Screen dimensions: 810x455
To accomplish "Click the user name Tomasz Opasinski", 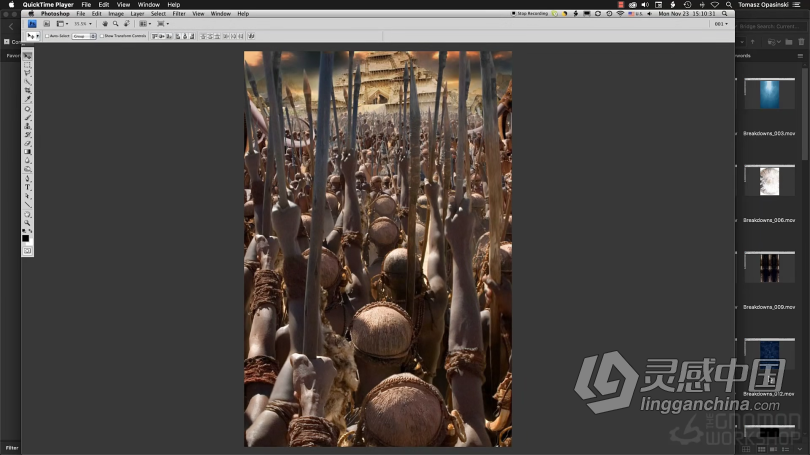I will click(x=763, y=5).
